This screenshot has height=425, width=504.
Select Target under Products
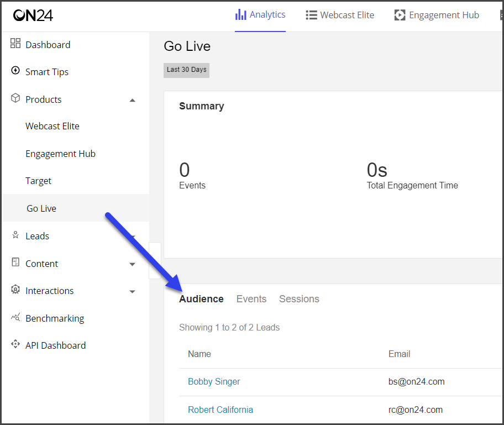(x=38, y=181)
